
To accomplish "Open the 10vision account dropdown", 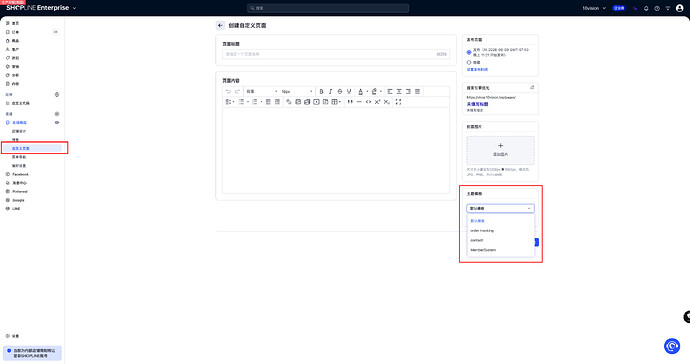I will coord(594,8).
